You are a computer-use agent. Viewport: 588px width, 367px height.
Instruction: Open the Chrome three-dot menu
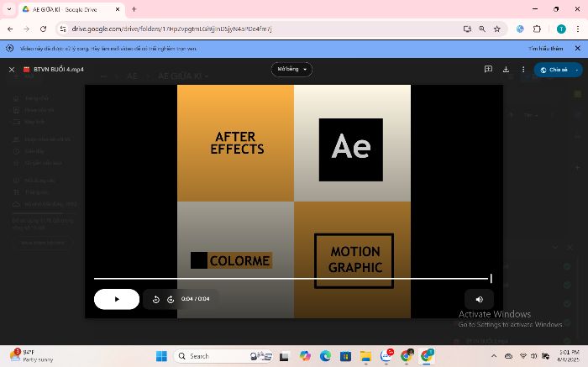pos(578,29)
